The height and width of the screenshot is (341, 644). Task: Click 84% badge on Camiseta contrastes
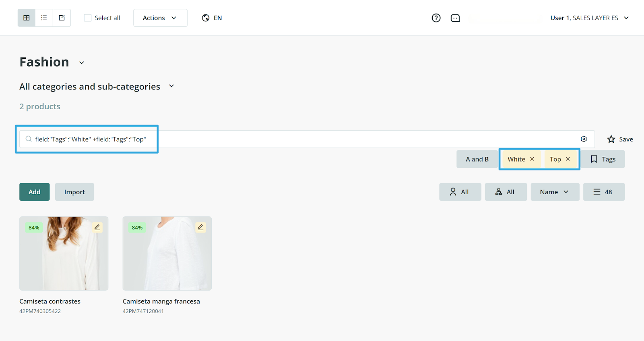click(34, 228)
